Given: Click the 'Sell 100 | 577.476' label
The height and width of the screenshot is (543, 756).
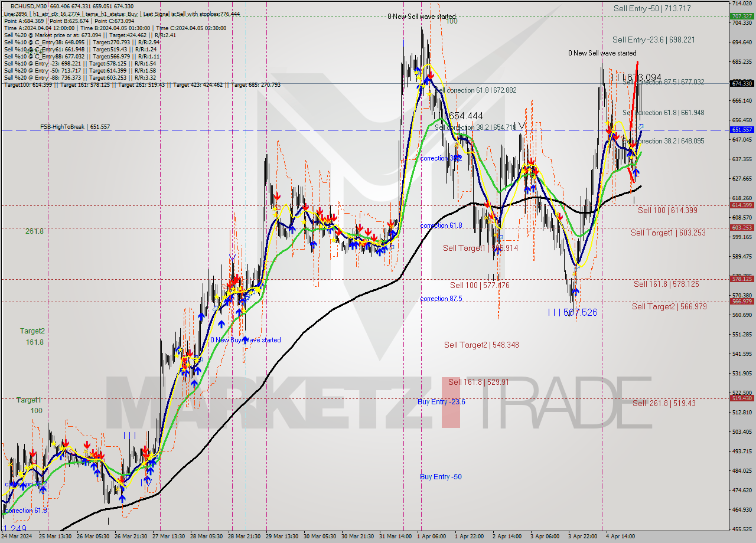Looking at the screenshot, I should click(x=480, y=285).
